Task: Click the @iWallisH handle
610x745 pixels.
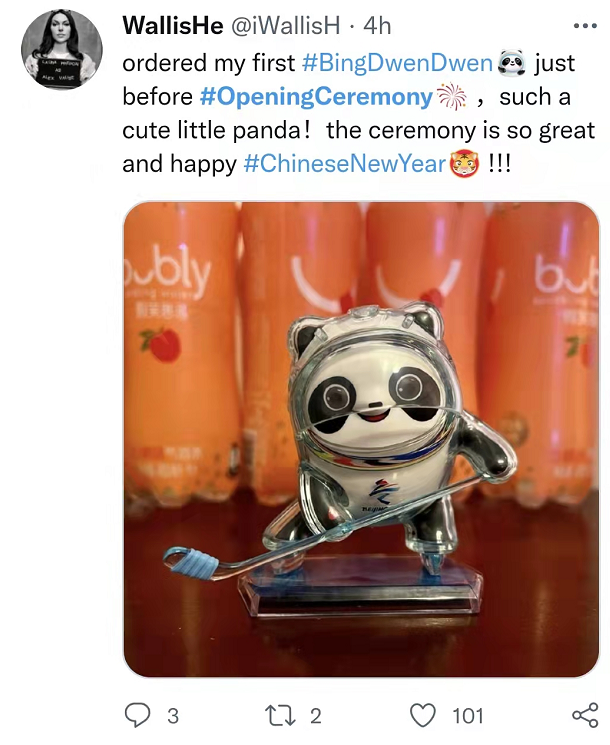Action: 286,26
